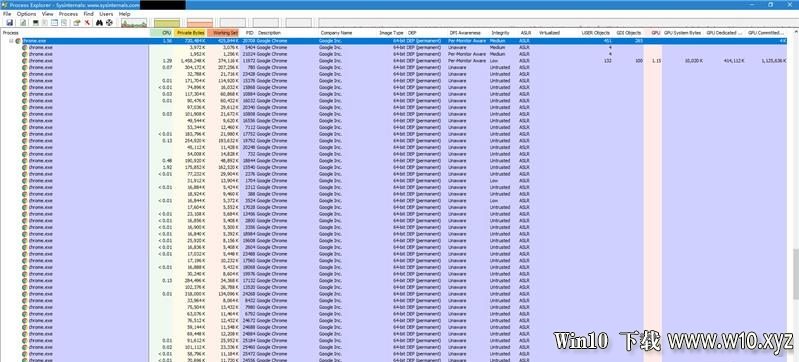Open the View menu
Image resolution: width=799 pixels, height=362 pixels.
[x=47, y=14]
